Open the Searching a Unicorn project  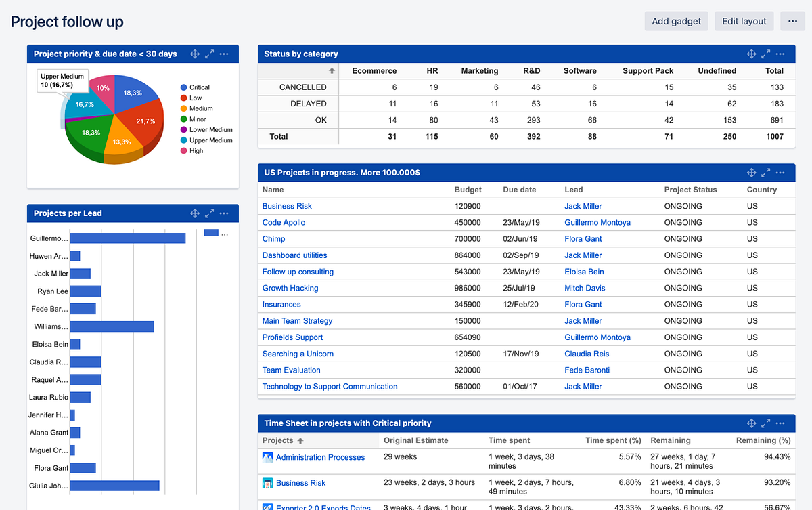click(x=298, y=354)
